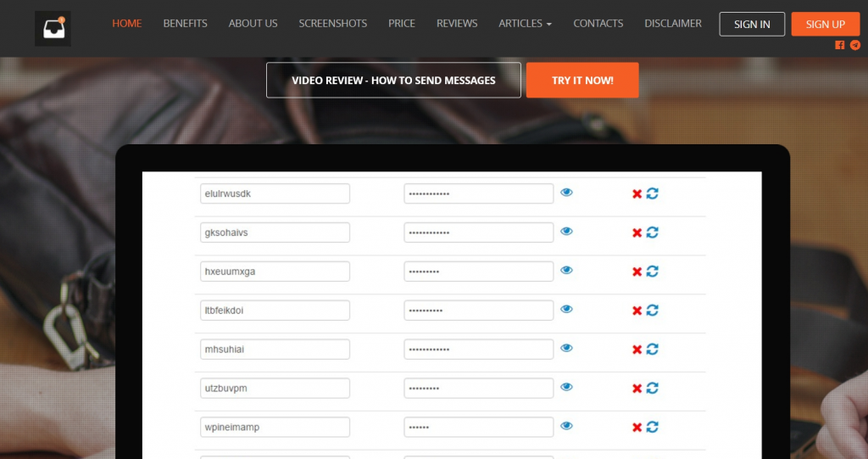This screenshot has width=868, height=459.
Task: Toggle password visibility for mhsuhiai
Action: pyautogui.click(x=566, y=348)
